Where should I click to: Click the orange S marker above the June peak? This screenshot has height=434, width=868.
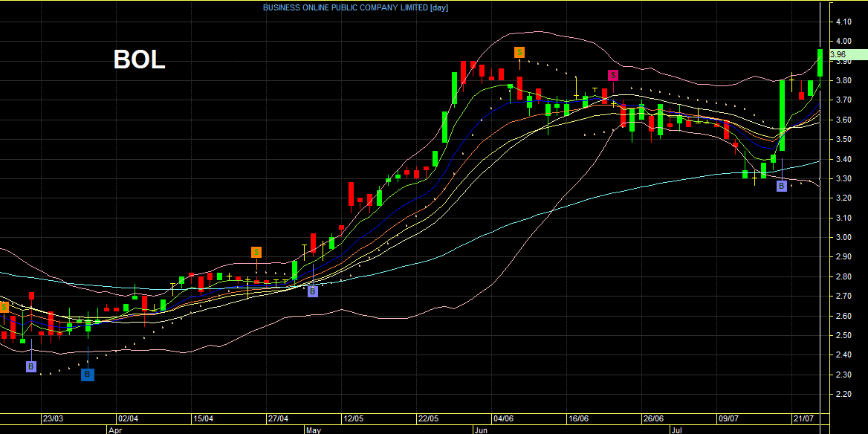pyautogui.click(x=519, y=53)
